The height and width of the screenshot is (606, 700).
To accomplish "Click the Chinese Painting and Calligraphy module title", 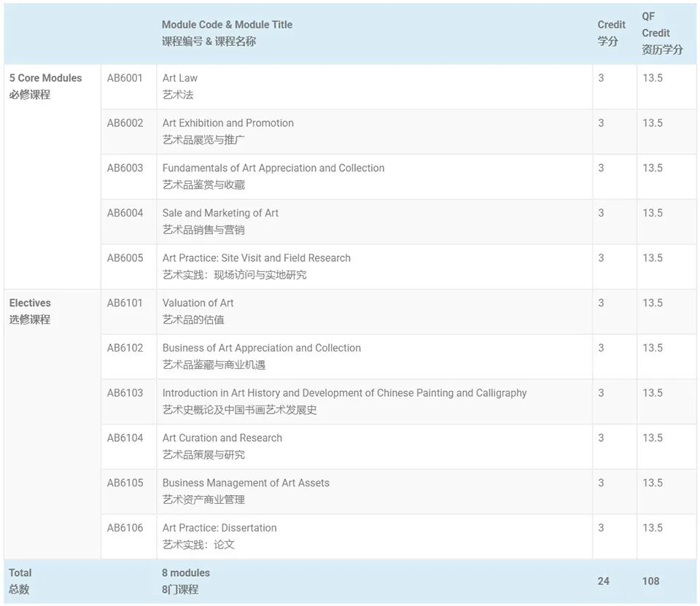I will point(344,393).
